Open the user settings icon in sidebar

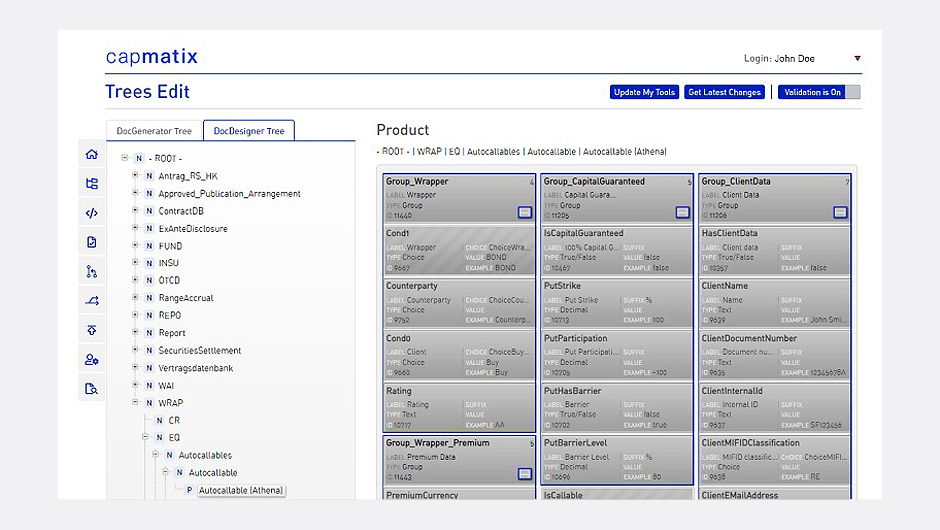92,360
